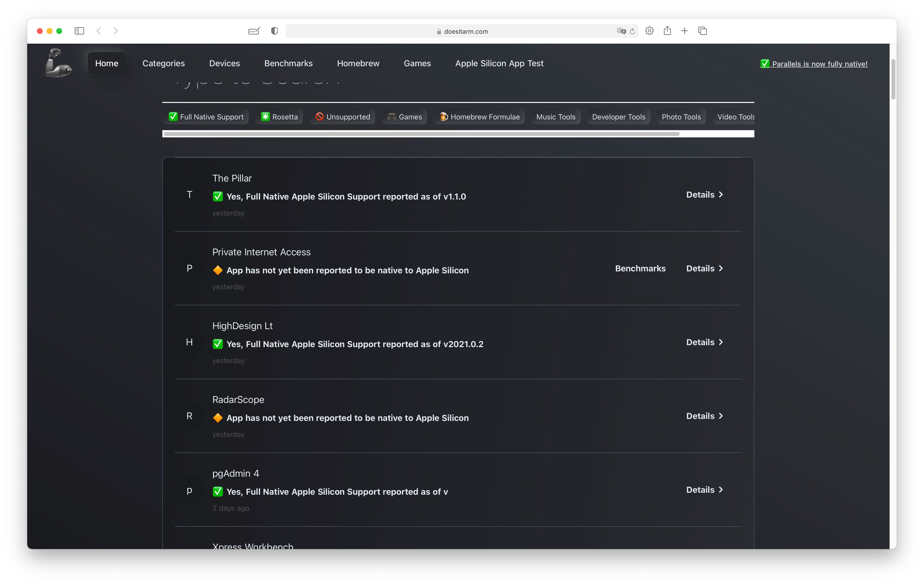Viewport: 924px width, 585px height.
Task: Toggle the Homebrew Formulae filter
Action: pyautogui.click(x=479, y=117)
